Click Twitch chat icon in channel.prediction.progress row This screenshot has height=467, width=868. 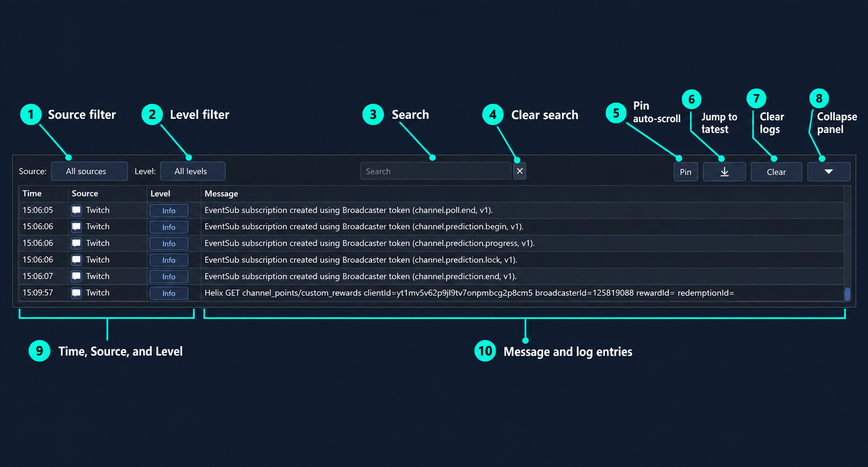[x=76, y=243]
